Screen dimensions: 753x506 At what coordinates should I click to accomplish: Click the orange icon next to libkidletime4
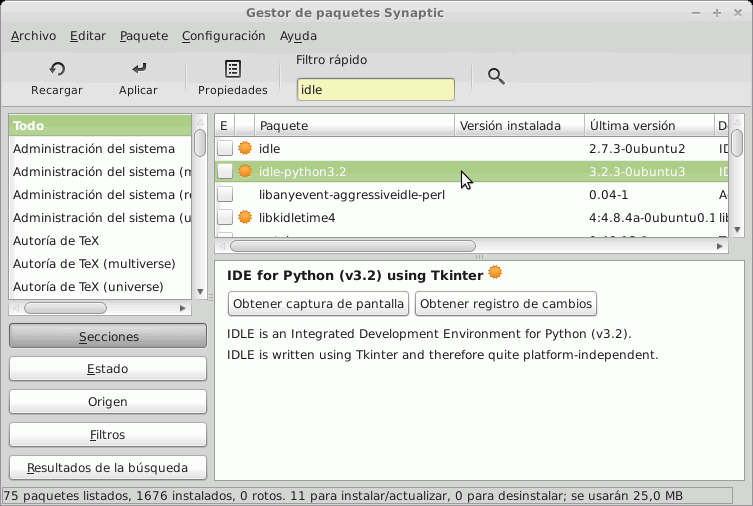click(x=245, y=217)
